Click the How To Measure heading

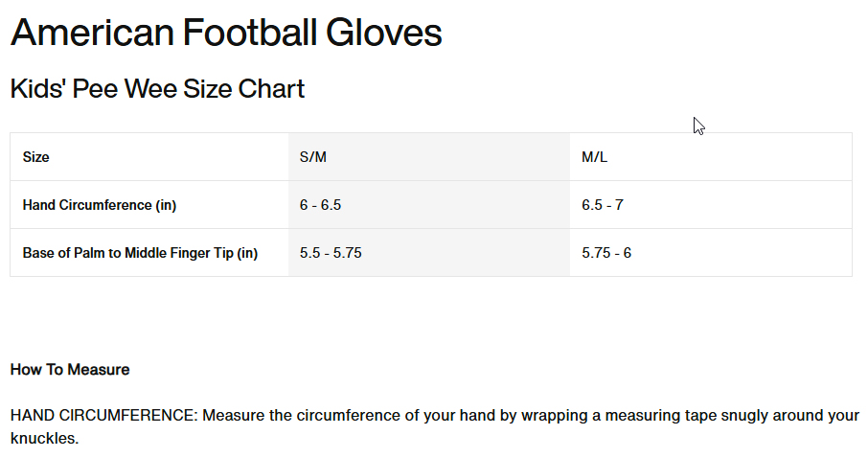point(70,370)
